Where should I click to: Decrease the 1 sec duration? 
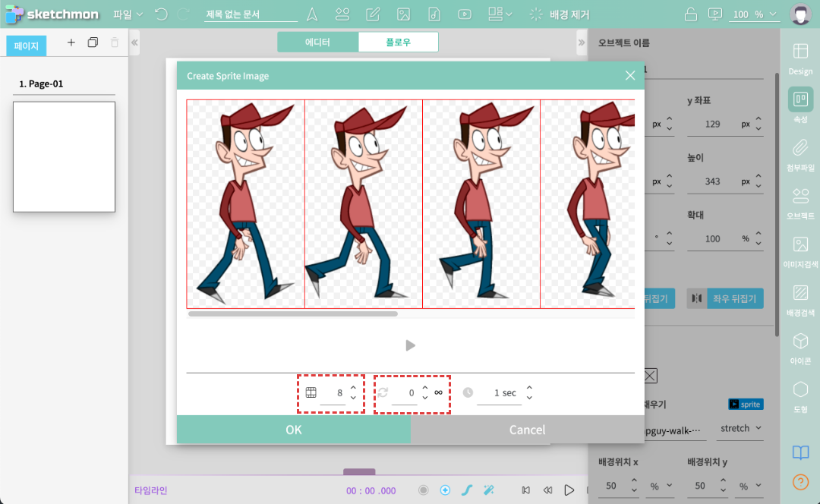pos(529,398)
